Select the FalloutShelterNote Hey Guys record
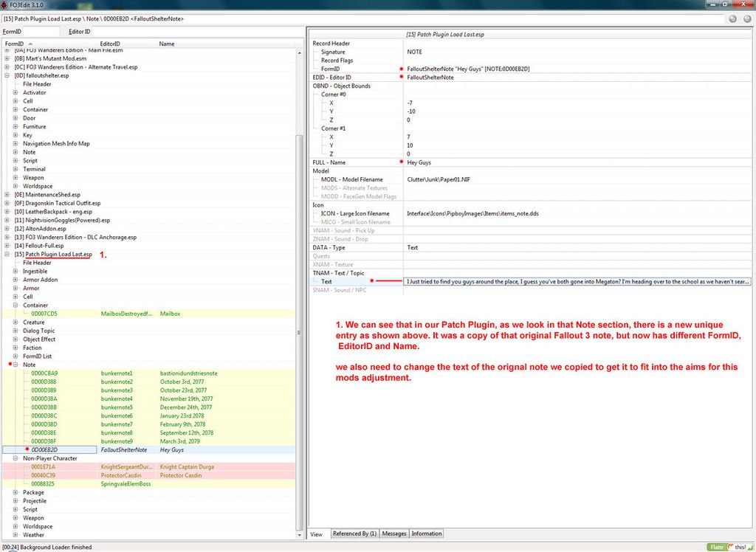This screenshot has width=756, height=552. (149, 450)
